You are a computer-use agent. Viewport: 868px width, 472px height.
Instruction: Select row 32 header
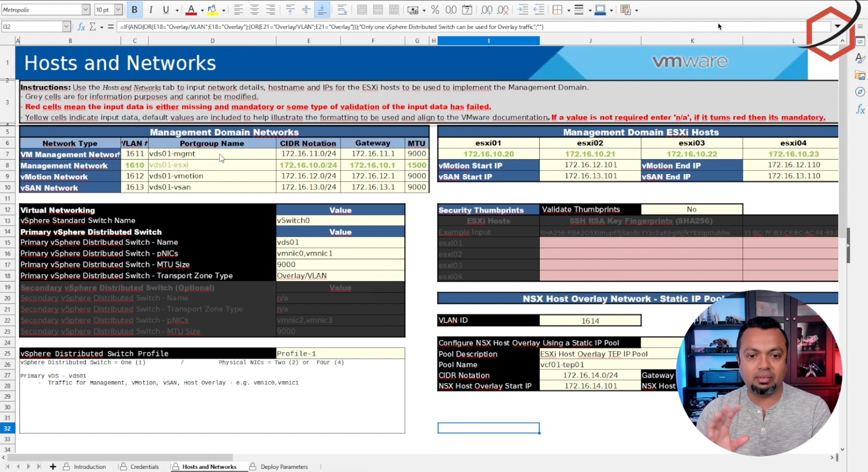7,428
